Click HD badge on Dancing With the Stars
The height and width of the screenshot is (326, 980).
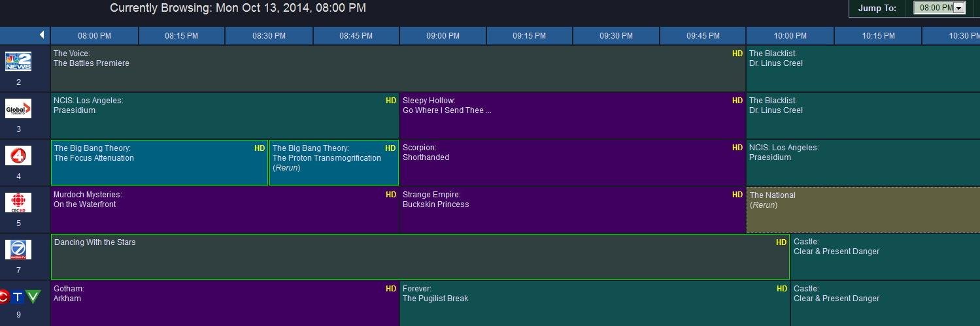pyautogui.click(x=781, y=242)
